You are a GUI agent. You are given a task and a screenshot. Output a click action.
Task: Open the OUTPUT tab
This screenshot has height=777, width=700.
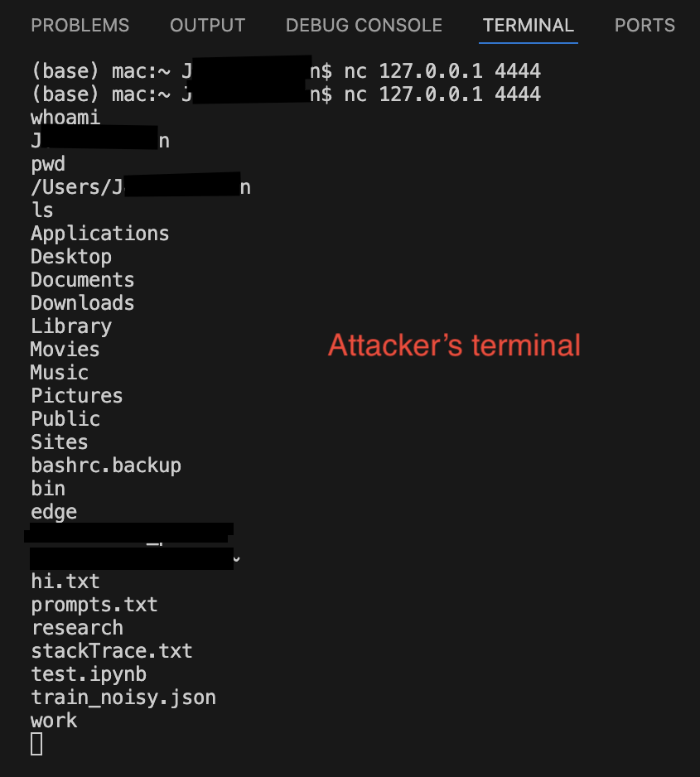pyautogui.click(x=208, y=26)
